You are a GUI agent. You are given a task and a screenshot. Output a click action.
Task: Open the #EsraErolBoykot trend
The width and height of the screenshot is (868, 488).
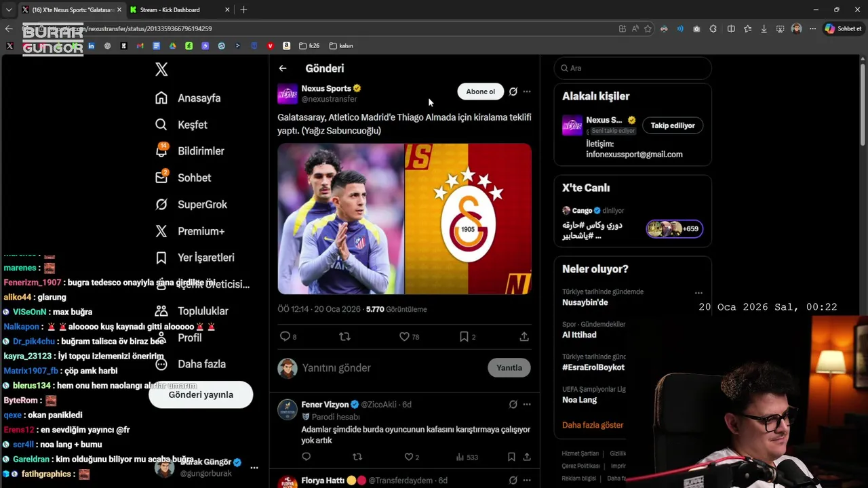(x=593, y=367)
